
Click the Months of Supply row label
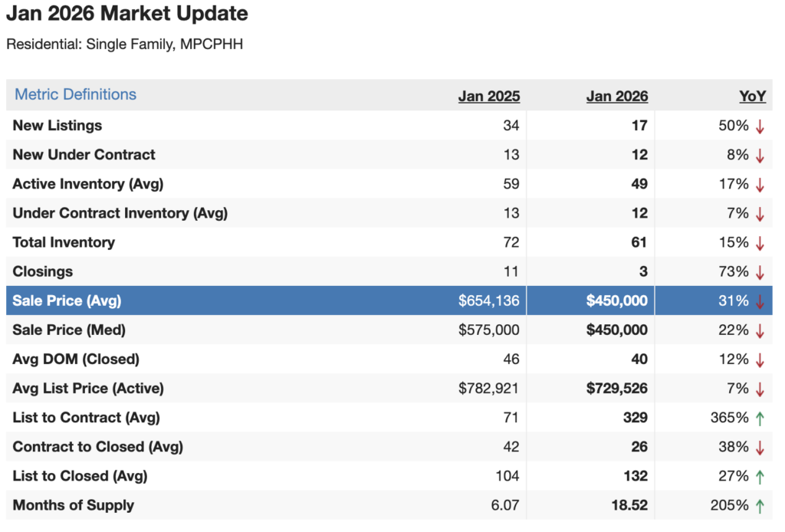click(x=74, y=505)
